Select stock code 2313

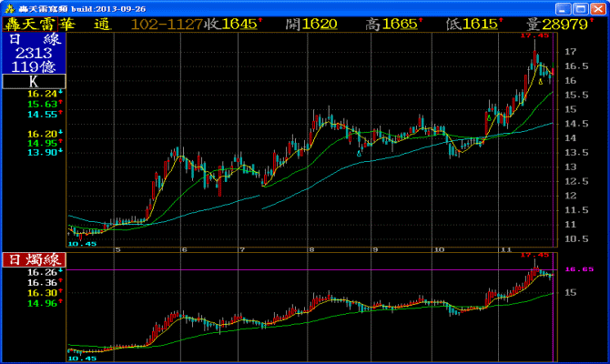[x=33, y=53]
